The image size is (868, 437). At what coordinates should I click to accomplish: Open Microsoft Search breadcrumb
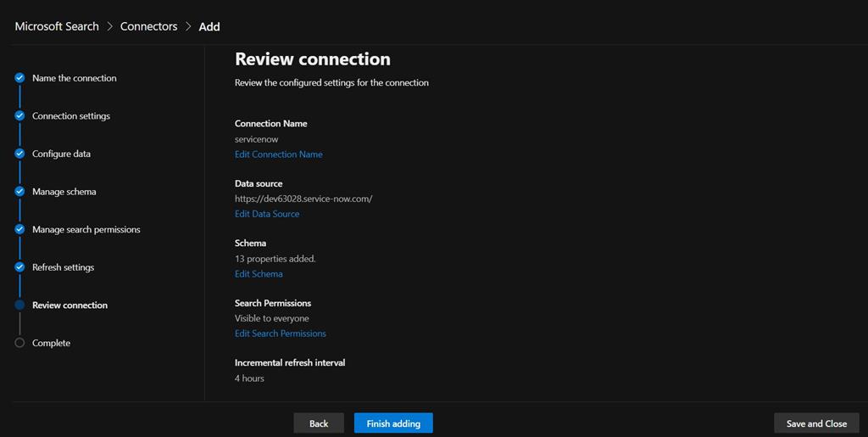click(57, 26)
